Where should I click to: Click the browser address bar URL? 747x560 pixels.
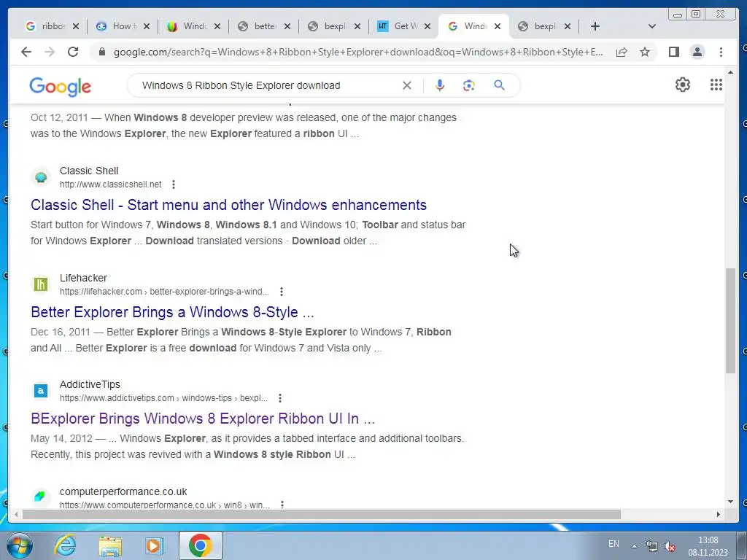(x=358, y=52)
